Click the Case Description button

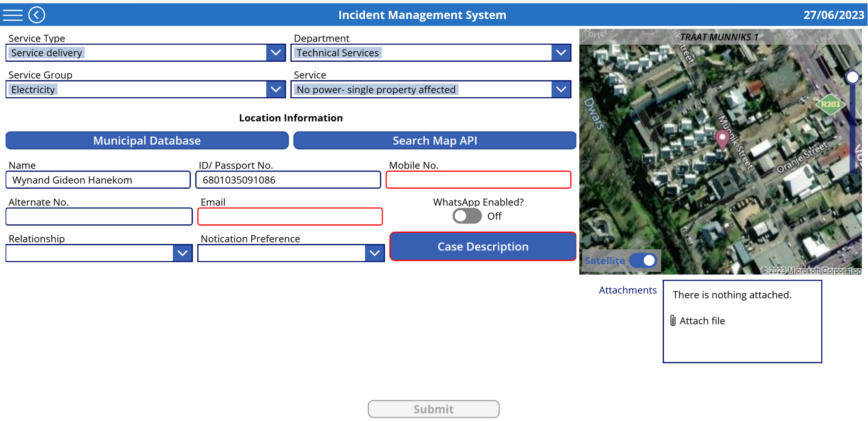tap(483, 247)
